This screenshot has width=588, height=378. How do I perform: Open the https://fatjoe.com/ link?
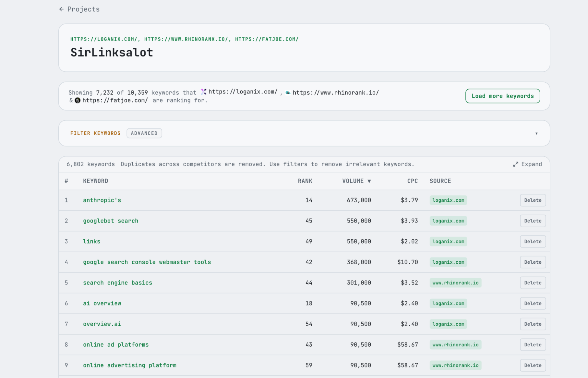(115, 100)
